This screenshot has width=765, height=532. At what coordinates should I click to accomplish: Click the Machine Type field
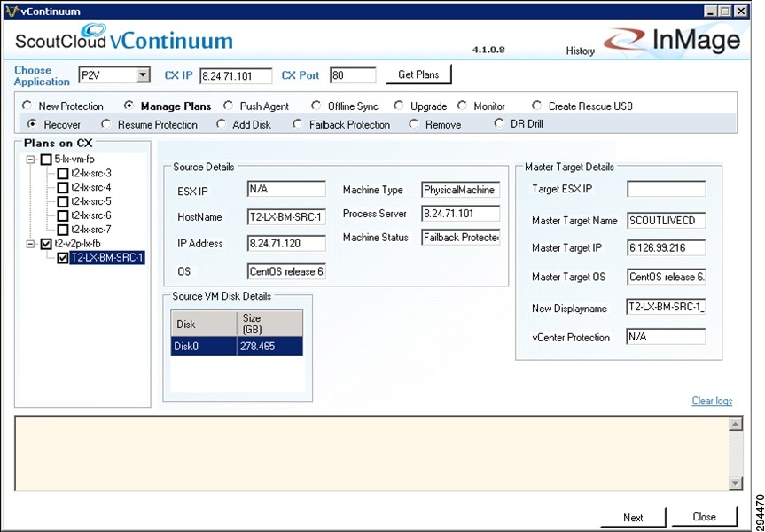point(461,190)
